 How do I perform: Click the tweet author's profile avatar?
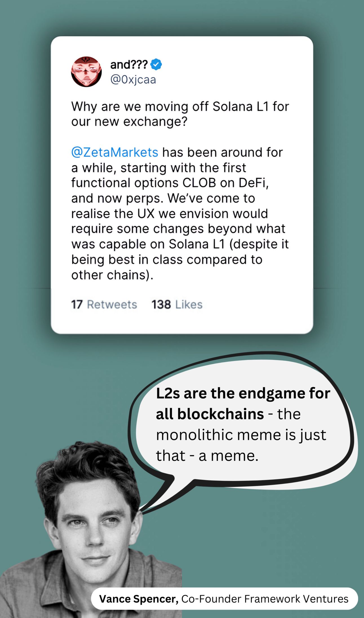86,72
